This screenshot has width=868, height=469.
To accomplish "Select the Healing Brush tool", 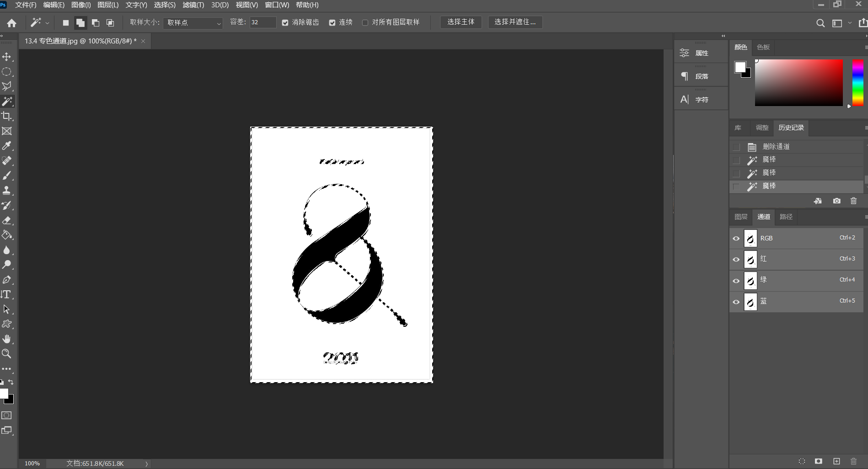I will (7, 161).
